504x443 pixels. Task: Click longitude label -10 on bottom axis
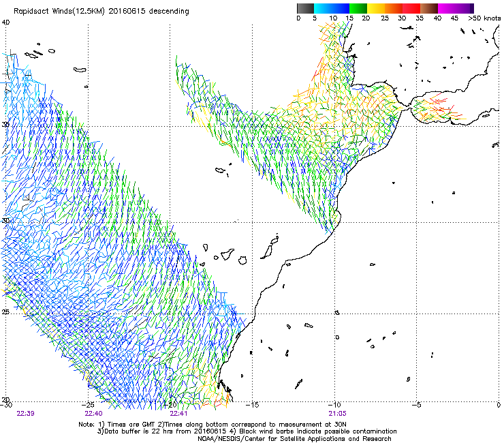click(334, 405)
